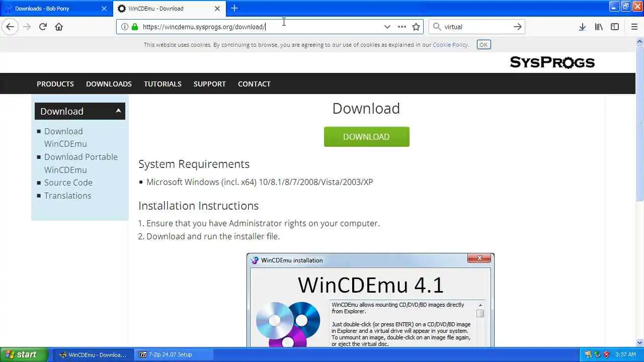Collapse the Download sidebar panel arrow
This screenshot has height=362, width=644.
[118, 111]
